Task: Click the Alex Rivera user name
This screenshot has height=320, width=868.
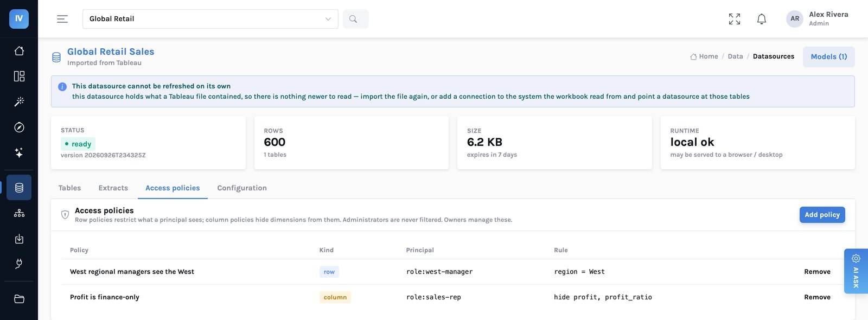Action: point(828,15)
